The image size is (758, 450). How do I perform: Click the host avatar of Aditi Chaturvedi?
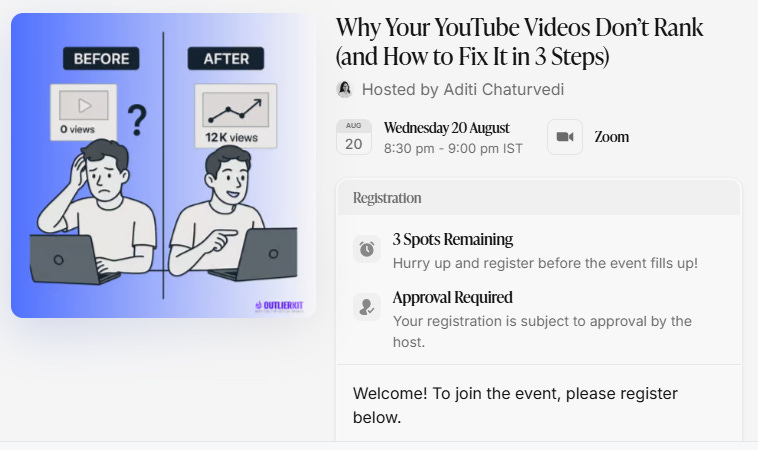point(344,89)
